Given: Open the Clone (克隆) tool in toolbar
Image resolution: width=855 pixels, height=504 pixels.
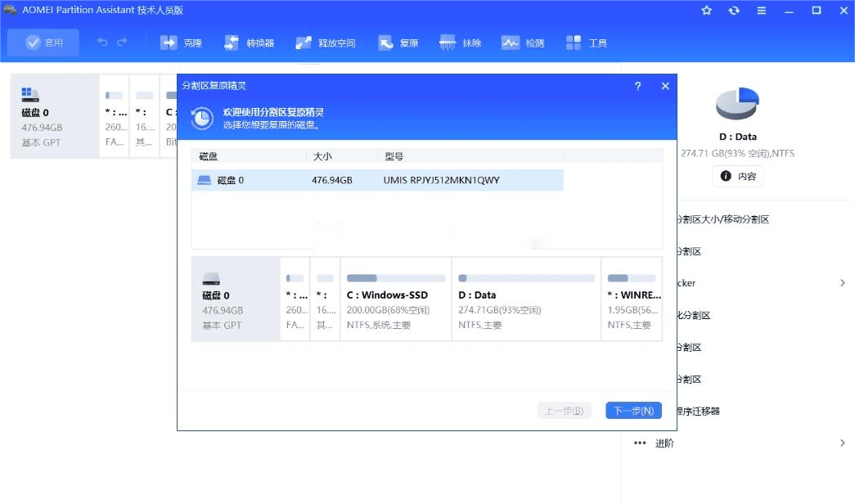Looking at the screenshot, I should 181,43.
